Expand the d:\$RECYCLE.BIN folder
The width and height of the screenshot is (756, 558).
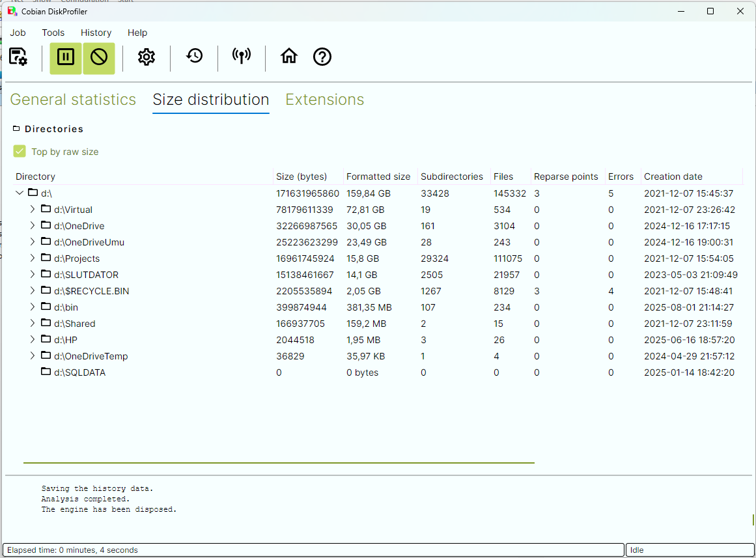[x=33, y=291]
